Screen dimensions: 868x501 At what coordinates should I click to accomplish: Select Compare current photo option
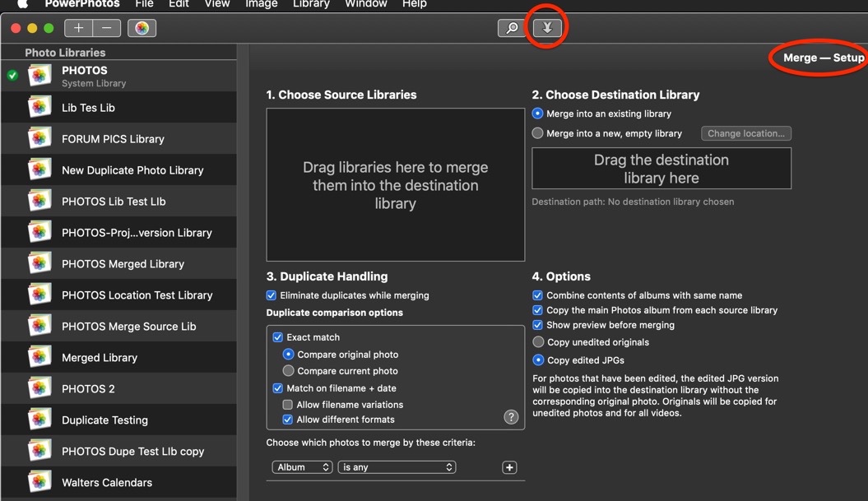click(x=289, y=371)
